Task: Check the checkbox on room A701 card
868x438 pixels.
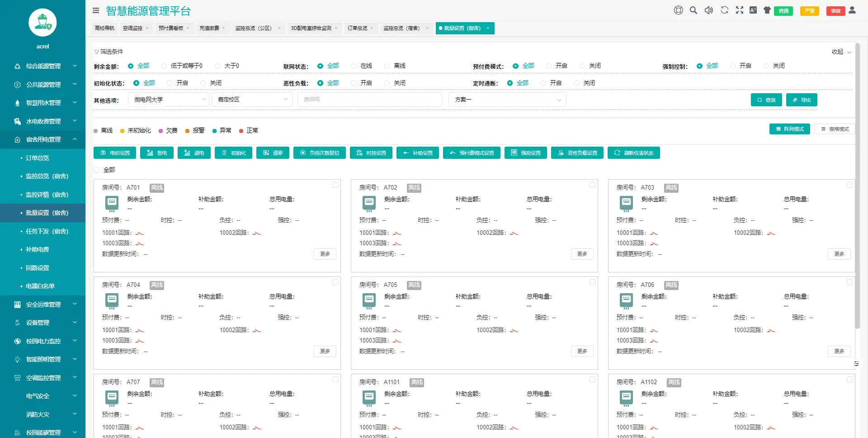Action: pos(335,185)
